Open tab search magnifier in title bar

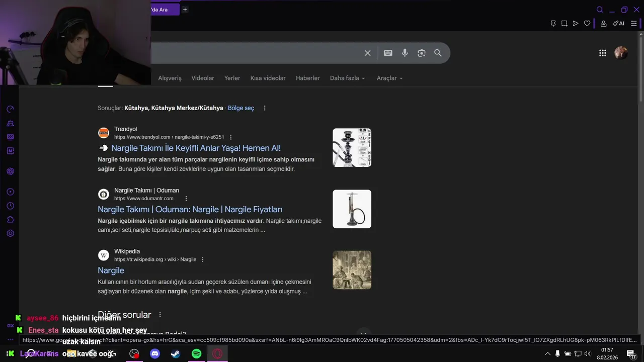point(600,10)
